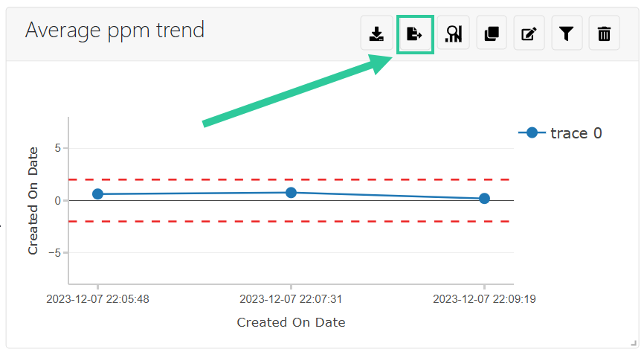The width and height of the screenshot is (644, 352).
Task: Open the chart analysis search icon
Action: coord(454,33)
